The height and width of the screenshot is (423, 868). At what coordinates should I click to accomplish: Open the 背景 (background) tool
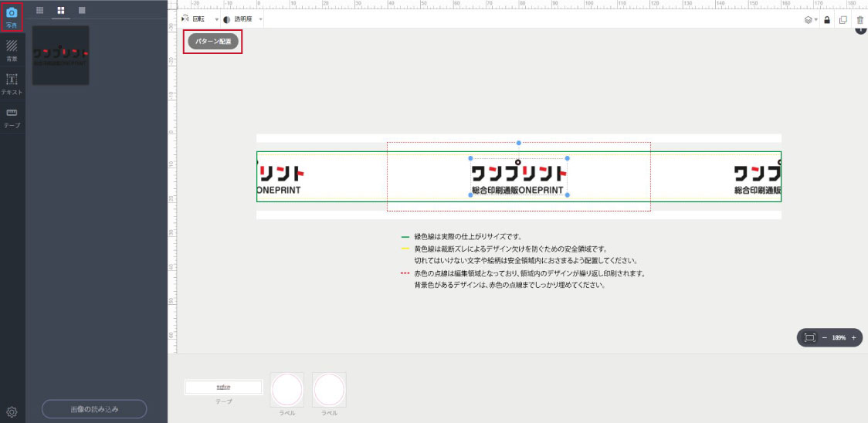pyautogui.click(x=12, y=49)
